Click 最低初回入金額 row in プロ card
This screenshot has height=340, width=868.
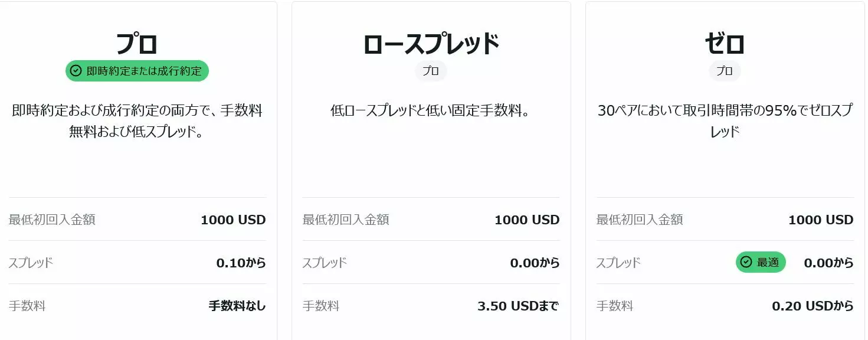click(x=137, y=220)
